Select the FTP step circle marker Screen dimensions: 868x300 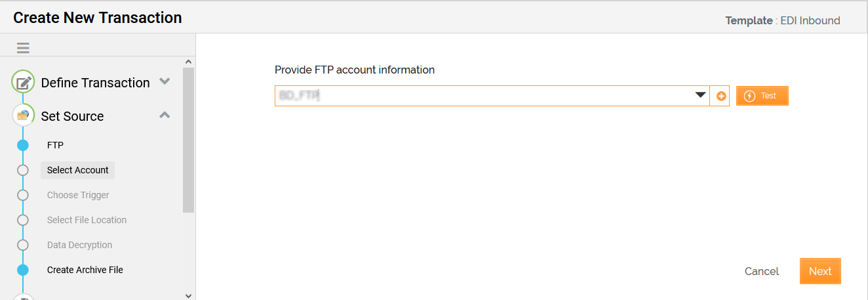click(23, 145)
